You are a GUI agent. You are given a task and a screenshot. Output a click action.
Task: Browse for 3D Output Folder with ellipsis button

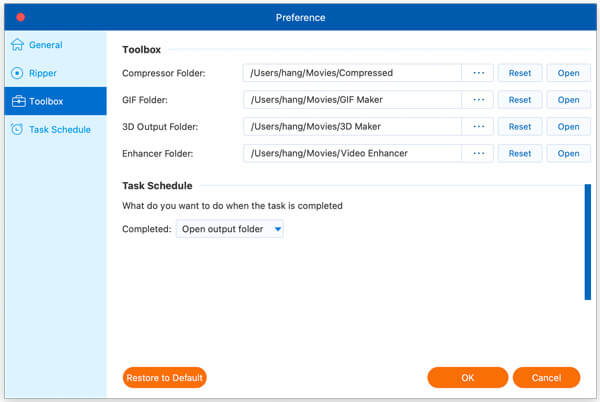coord(477,127)
